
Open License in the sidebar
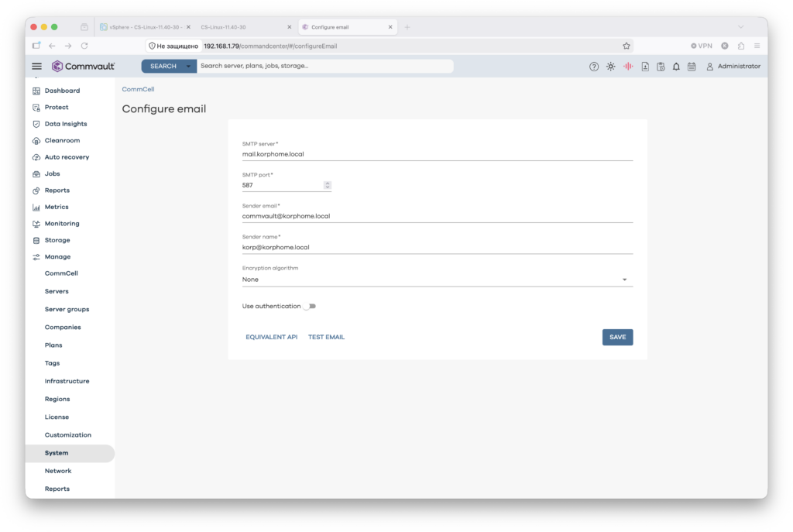click(57, 417)
